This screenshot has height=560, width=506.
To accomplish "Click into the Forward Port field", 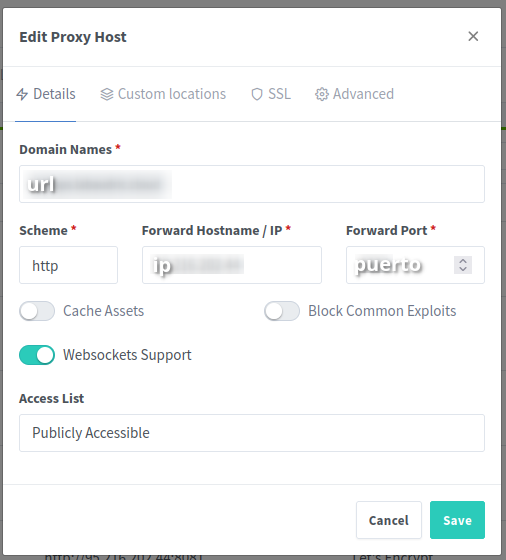I will click(400, 265).
